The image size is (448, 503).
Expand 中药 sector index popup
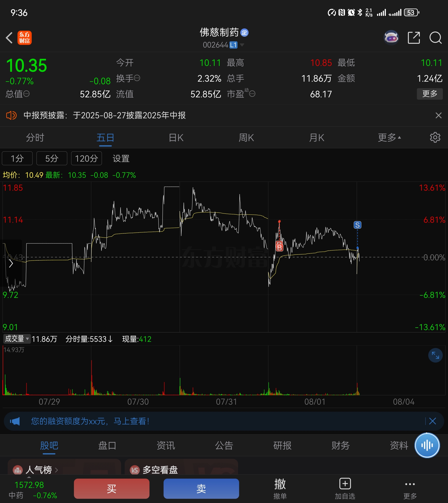pyautogui.click(x=29, y=477)
